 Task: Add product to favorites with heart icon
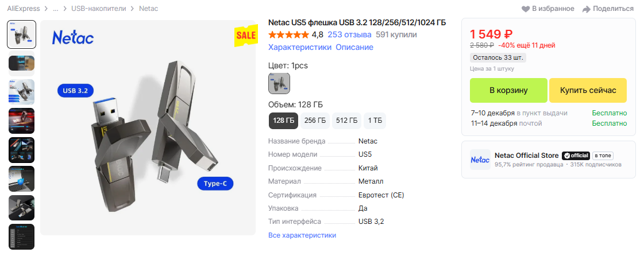click(x=526, y=9)
